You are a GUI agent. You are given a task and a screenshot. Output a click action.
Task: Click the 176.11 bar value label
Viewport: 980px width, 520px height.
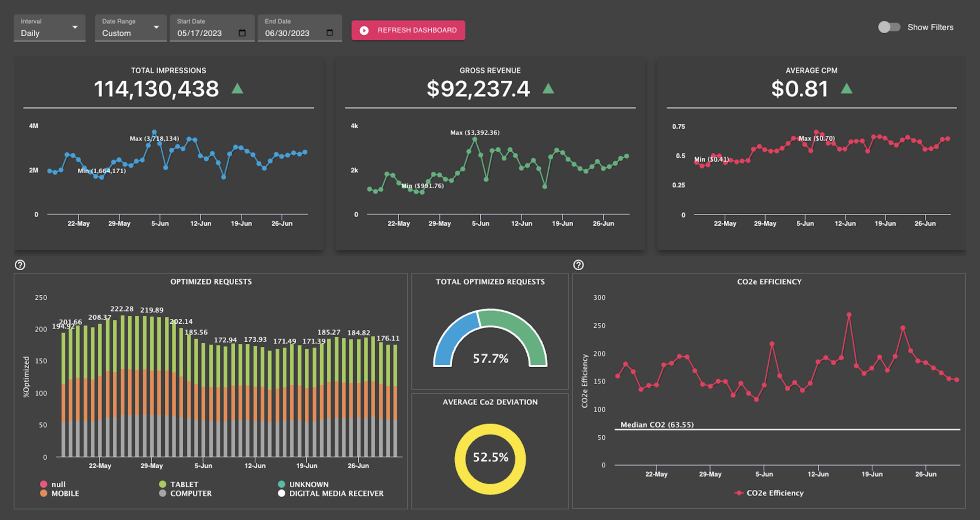[x=388, y=338]
